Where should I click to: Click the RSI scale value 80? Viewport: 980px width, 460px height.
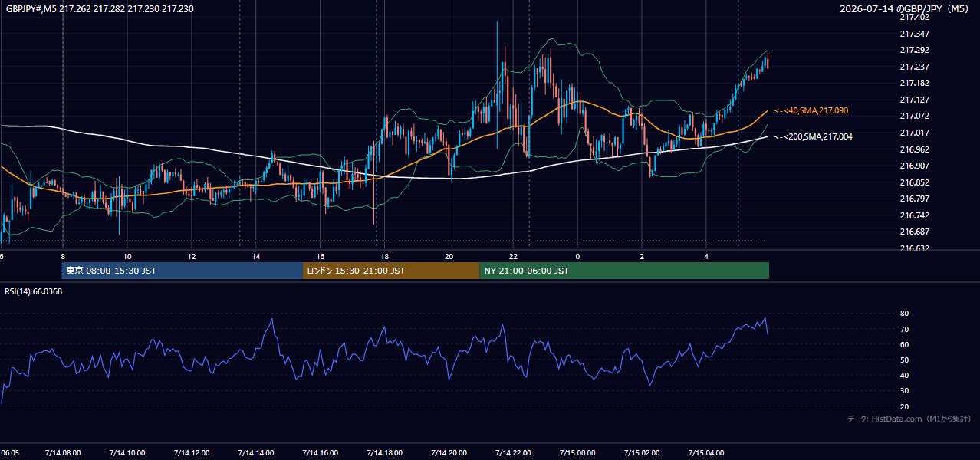[x=904, y=314]
